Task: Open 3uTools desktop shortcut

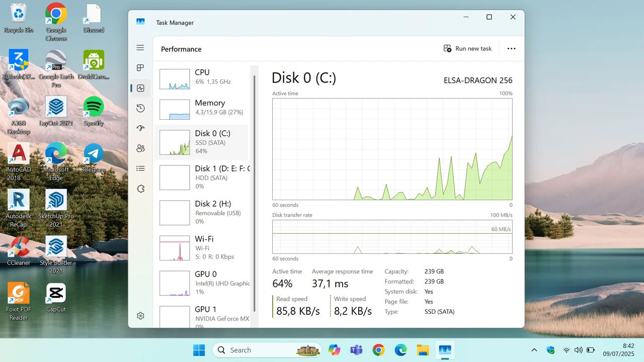Action: click(19, 65)
